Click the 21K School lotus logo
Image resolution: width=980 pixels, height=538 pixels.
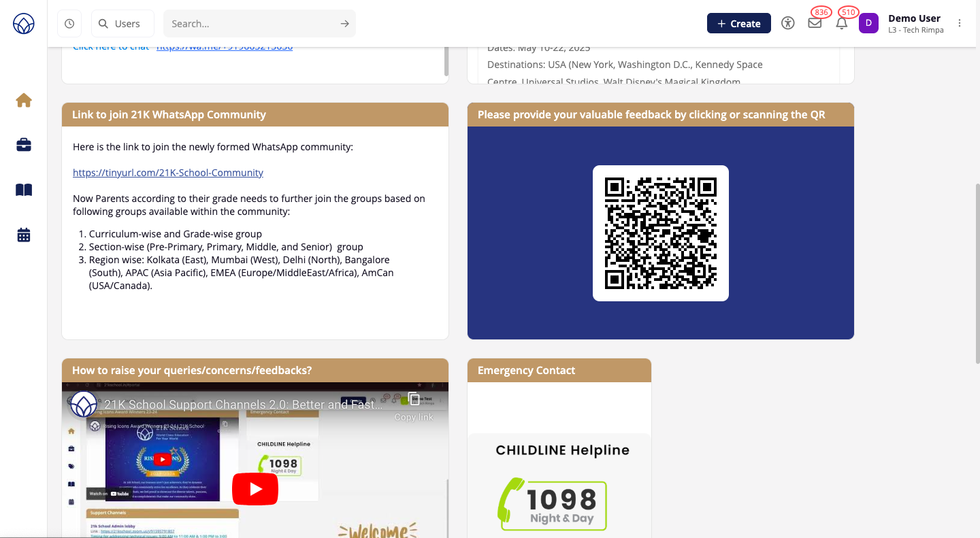[24, 24]
